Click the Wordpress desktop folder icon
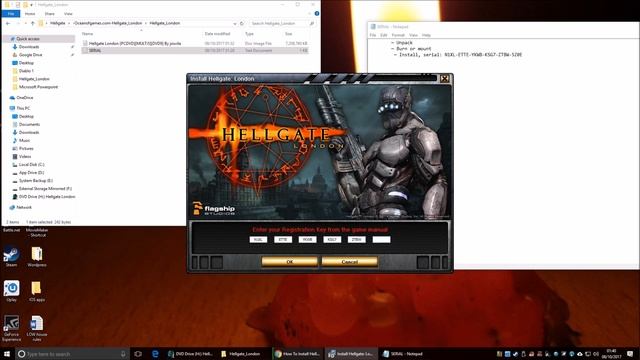The height and width of the screenshot is (360, 640). [x=37, y=256]
